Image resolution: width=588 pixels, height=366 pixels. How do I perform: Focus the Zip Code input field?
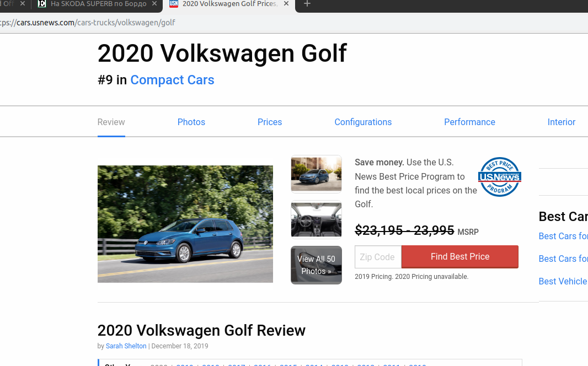(x=378, y=257)
